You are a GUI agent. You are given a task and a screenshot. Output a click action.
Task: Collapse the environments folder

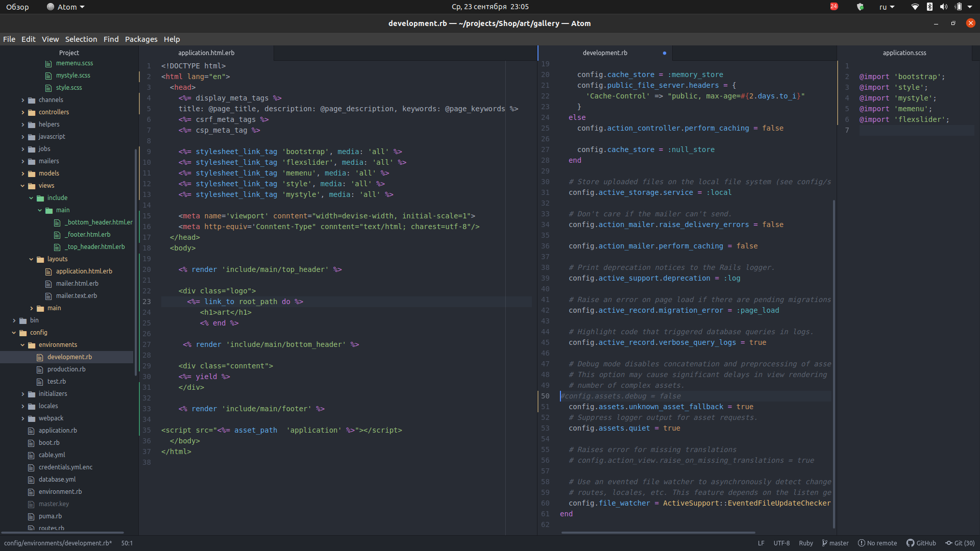pos(23,345)
